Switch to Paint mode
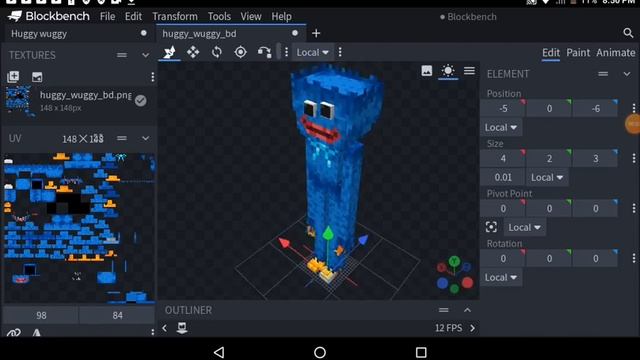640x360 pixels. tap(578, 53)
